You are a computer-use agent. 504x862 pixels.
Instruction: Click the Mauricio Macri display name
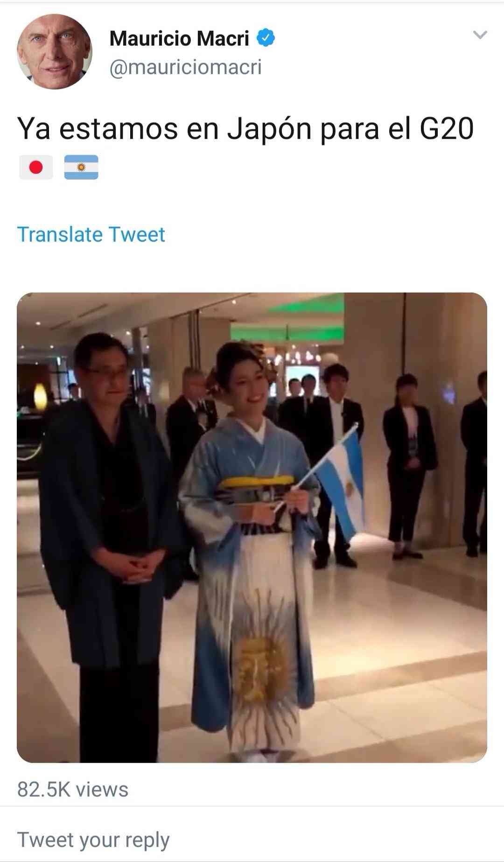point(179,38)
